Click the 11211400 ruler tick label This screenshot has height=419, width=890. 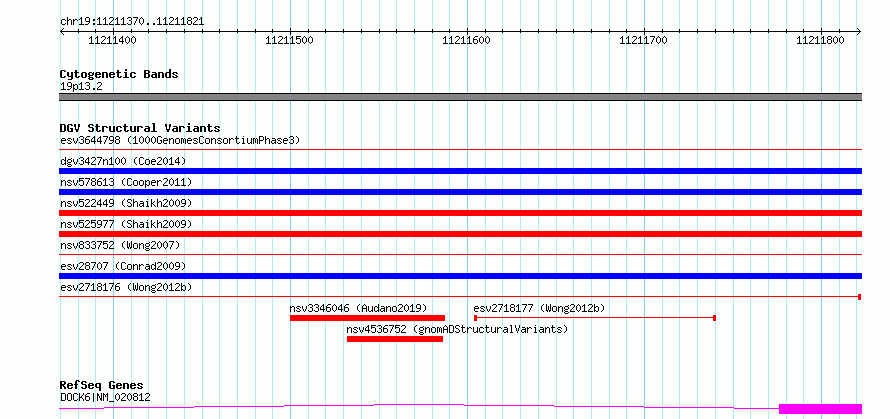pos(112,40)
